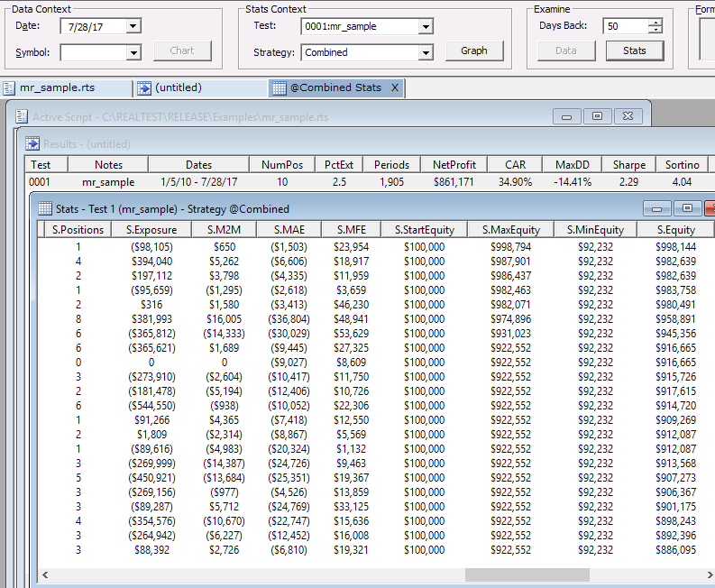Open the Date dropdown in Data Context
This screenshot has height=588, width=715.
[133, 26]
